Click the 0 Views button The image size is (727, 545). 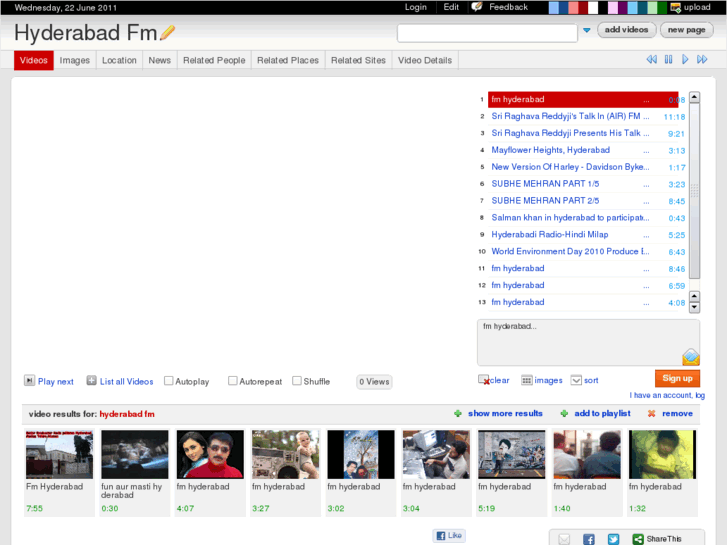tap(374, 382)
